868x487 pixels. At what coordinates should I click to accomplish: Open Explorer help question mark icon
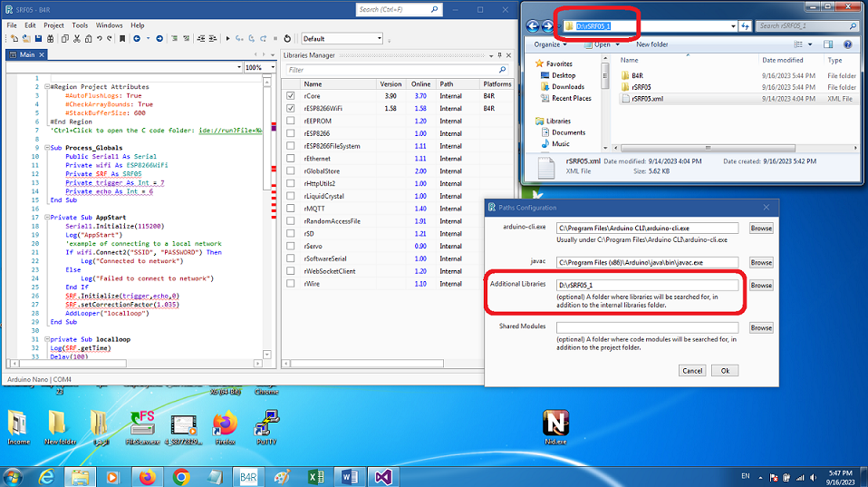pos(847,44)
